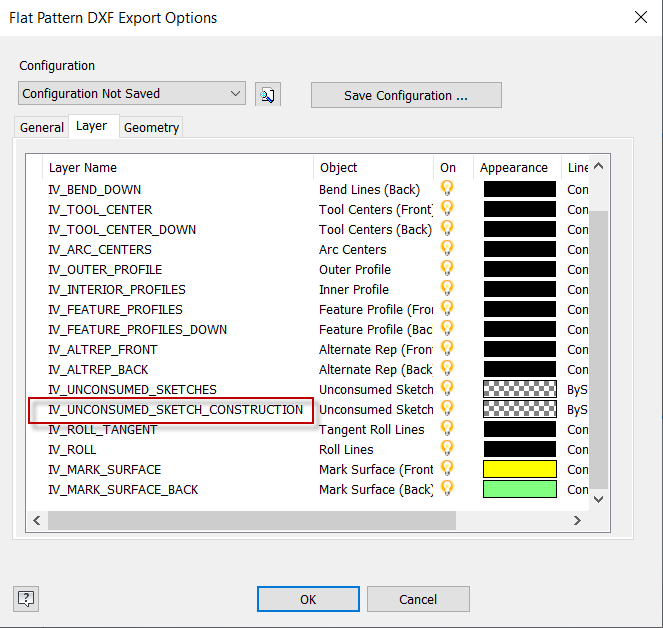Select the IV_ARC_CENTERS layer name
Viewport: 663px width, 628px height.
(x=100, y=250)
